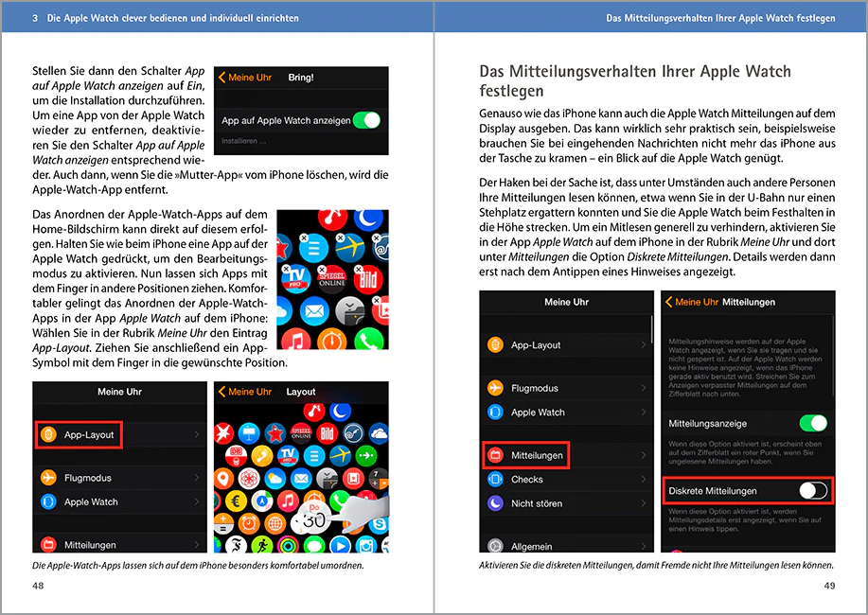Go back via Meine Uhr in Mitteilungen screen

(691, 302)
